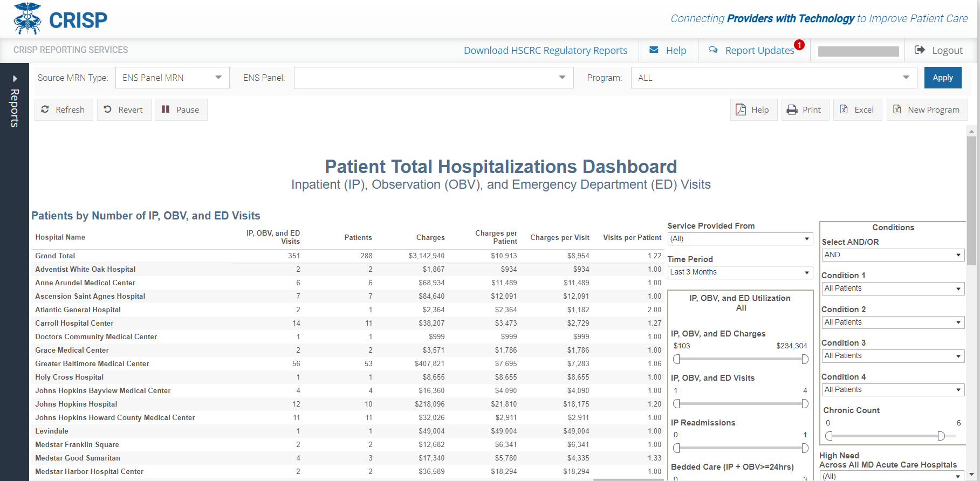The image size is (980, 481).
Task: Click the red notification badge
Action: click(799, 45)
